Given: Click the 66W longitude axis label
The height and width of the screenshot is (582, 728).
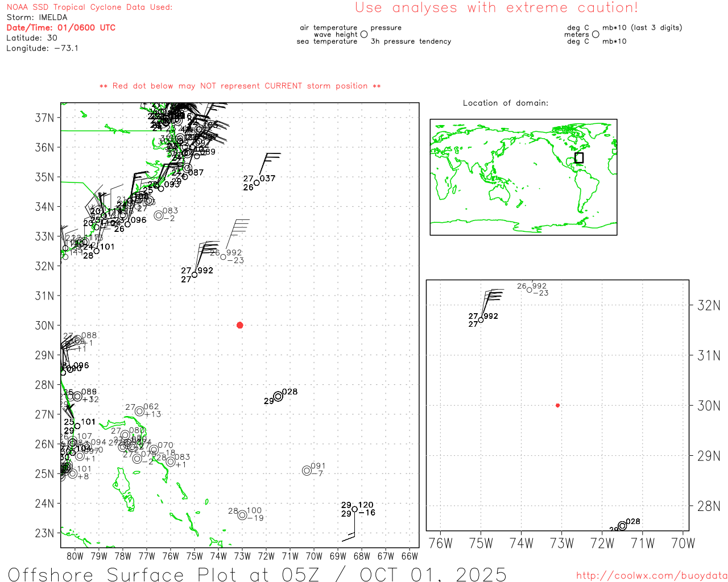Looking at the screenshot, I should (409, 556).
